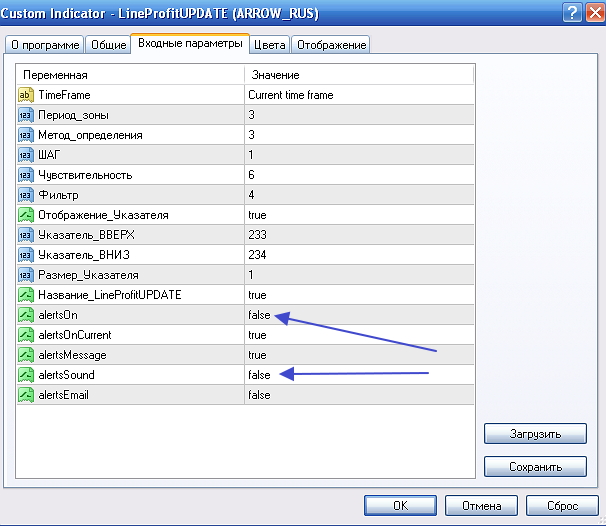Image resolution: width=606 pixels, height=526 pixels.
Task: Click the integer icon beside Фильтр
Action: [26, 195]
